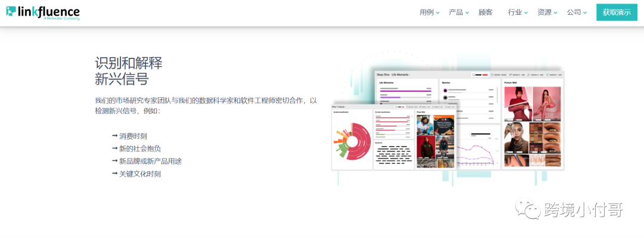Click the arrow bullet beside 消费时刻

click(114, 135)
